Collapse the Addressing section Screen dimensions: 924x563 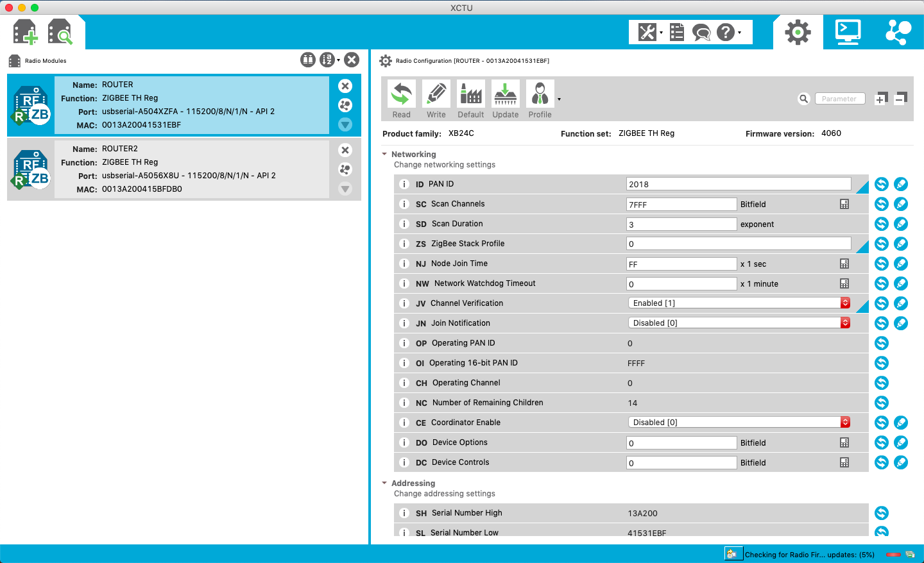(x=384, y=483)
